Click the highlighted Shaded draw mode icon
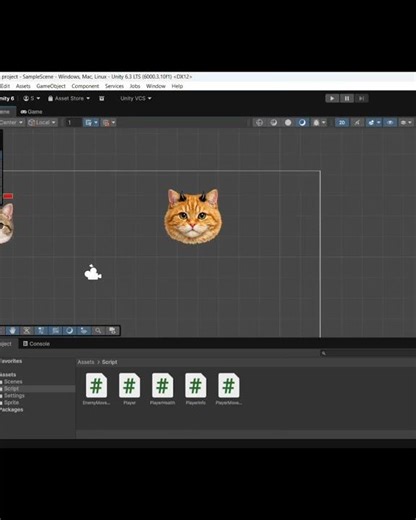Screen dimensions: 416x520 pos(302,123)
